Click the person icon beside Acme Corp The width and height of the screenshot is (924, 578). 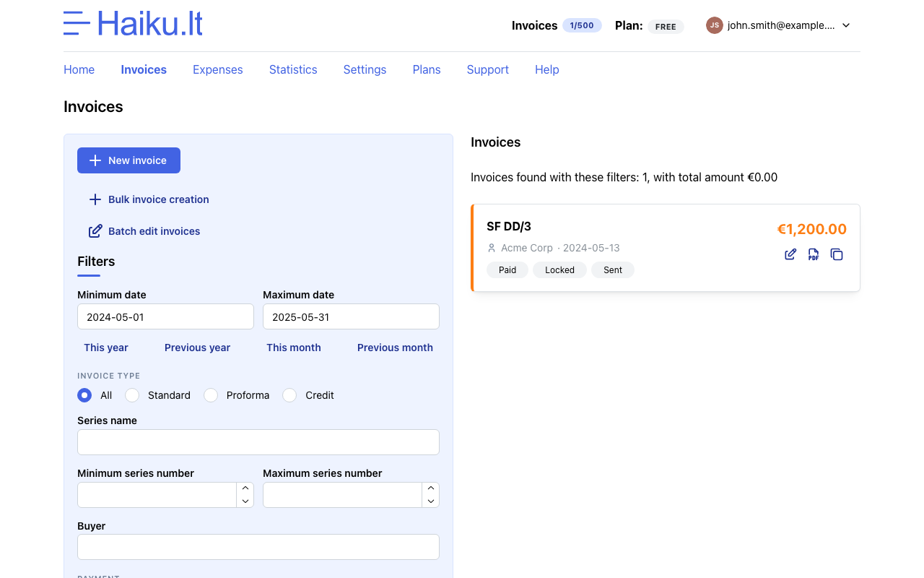coord(492,248)
